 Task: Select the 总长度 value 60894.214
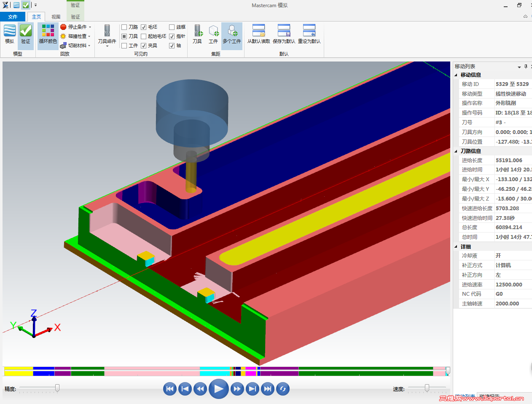tap(509, 227)
